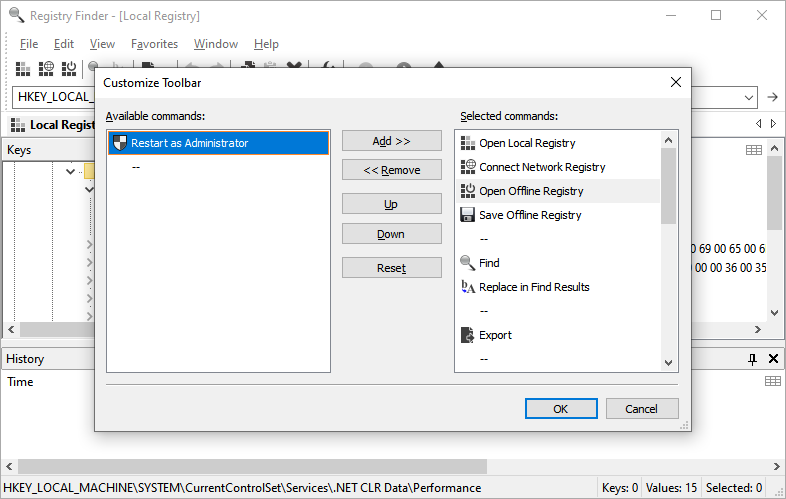Select Save Offline Registry command
Screen dimensions: 786x499
[558, 215]
